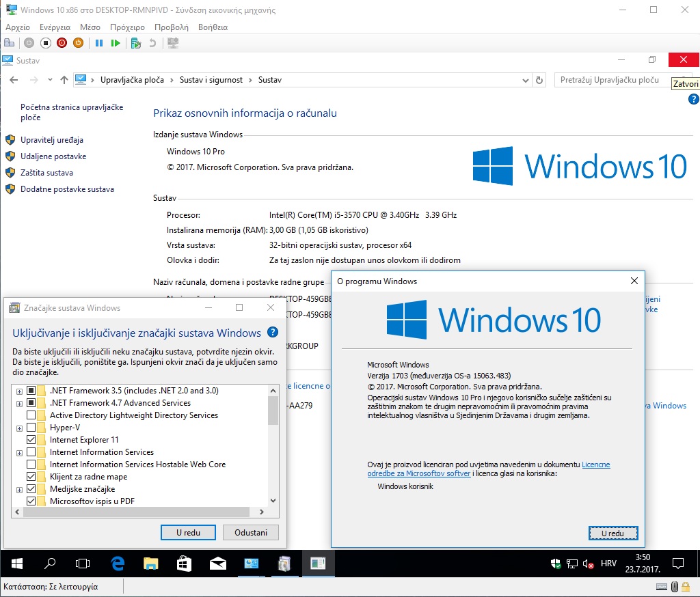Open Task View from the taskbar

83,564
